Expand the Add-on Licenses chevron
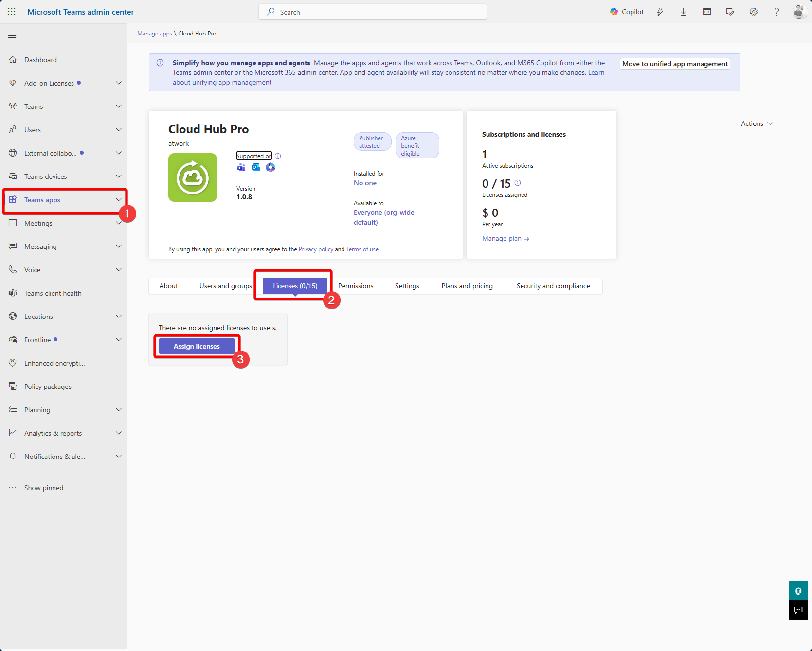This screenshot has width=812, height=651. tap(119, 83)
